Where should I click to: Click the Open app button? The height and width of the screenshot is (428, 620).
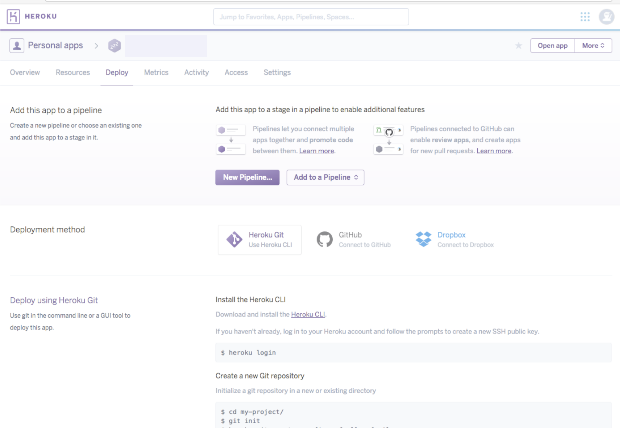click(x=552, y=45)
